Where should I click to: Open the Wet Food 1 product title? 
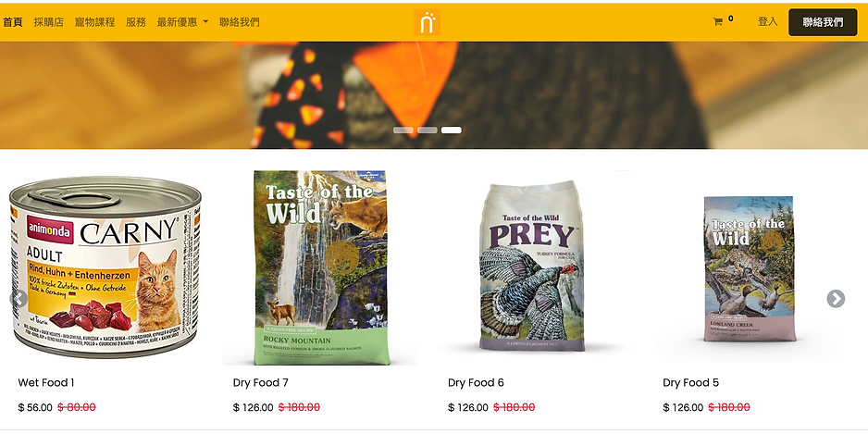pyautogui.click(x=46, y=382)
